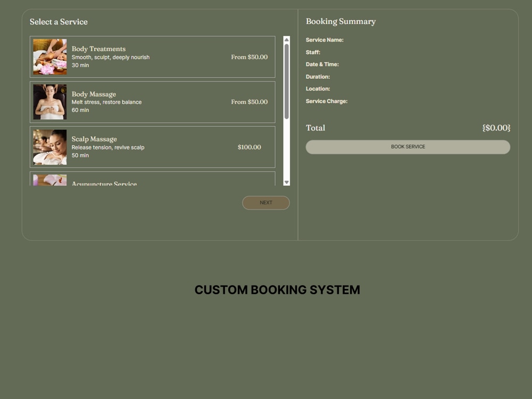Click the Duration: label
Image resolution: width=532 pixels, height=399 pixels.
coord(318,77)
